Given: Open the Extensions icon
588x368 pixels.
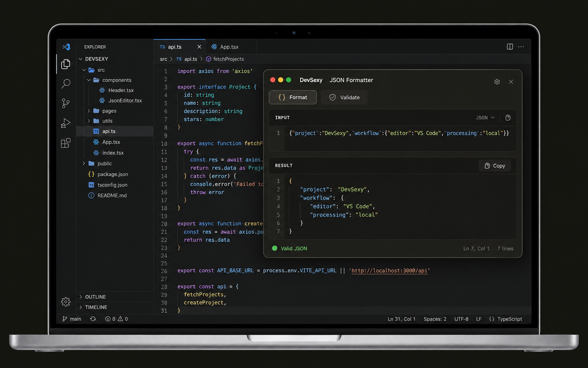Looking at the screenshot, I should pyautogui.click(x=66, y=143).
